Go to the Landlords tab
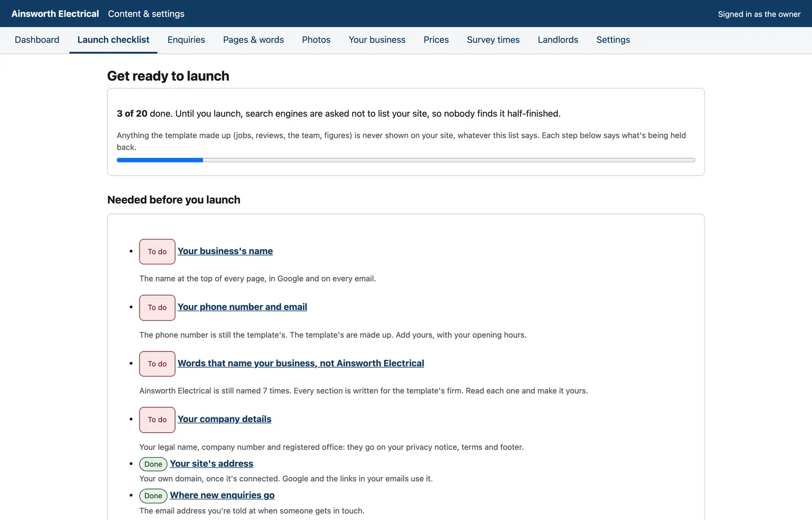This screenshot has height=520, width=812. coord(558,40)
